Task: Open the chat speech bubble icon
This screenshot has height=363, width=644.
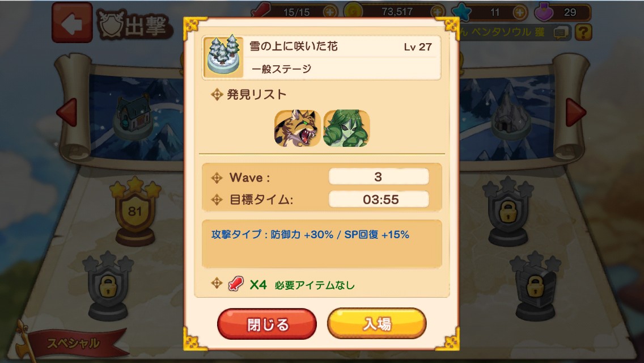Action: click(x=561, y=32)
